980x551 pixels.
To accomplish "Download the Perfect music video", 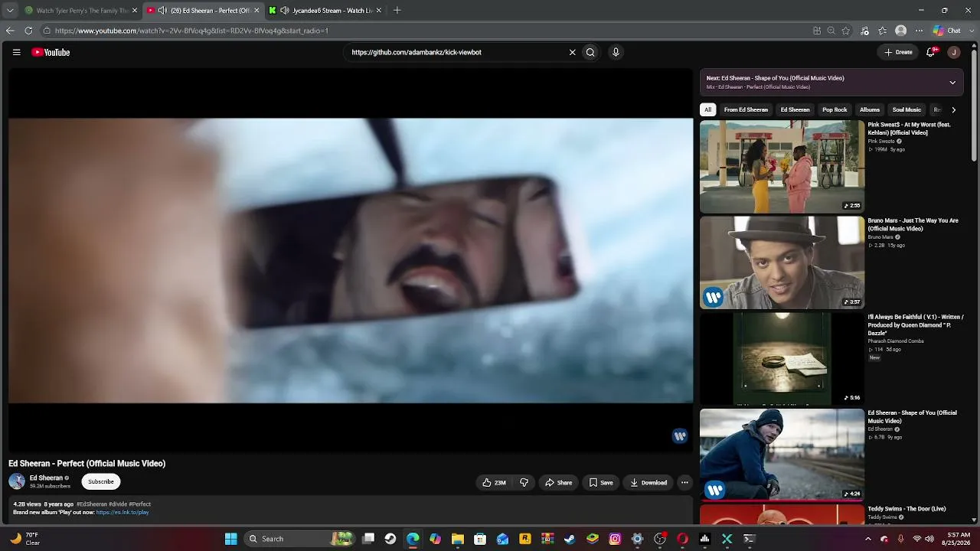I will 648,483.
